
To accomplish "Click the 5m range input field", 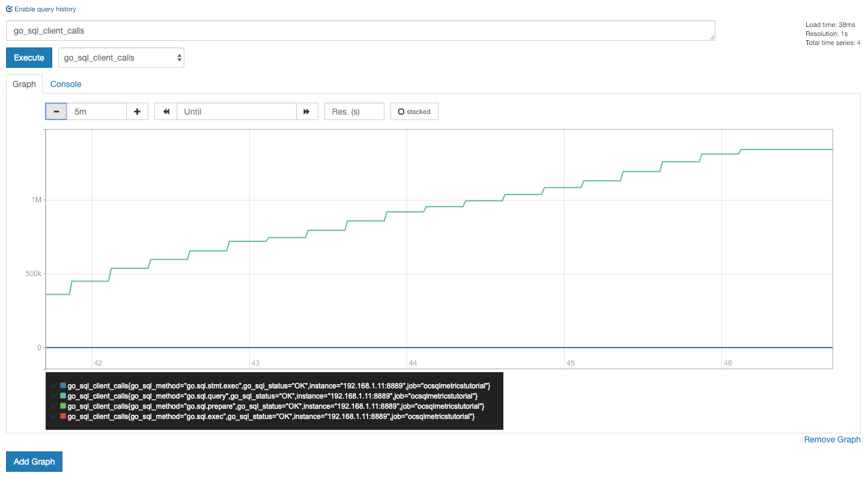I will [x=96, y=112].
